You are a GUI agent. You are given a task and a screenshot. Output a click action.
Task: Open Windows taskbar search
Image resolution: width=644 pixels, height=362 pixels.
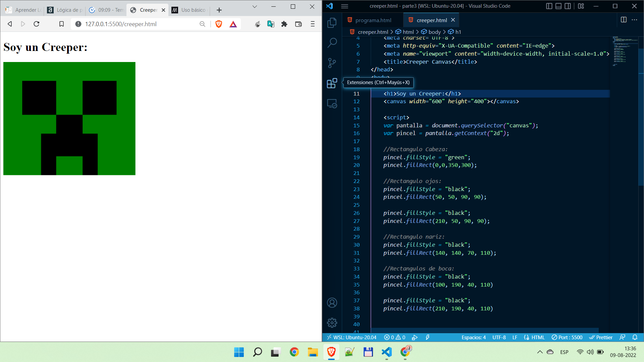pyautogui.click(x=257, y=352)
